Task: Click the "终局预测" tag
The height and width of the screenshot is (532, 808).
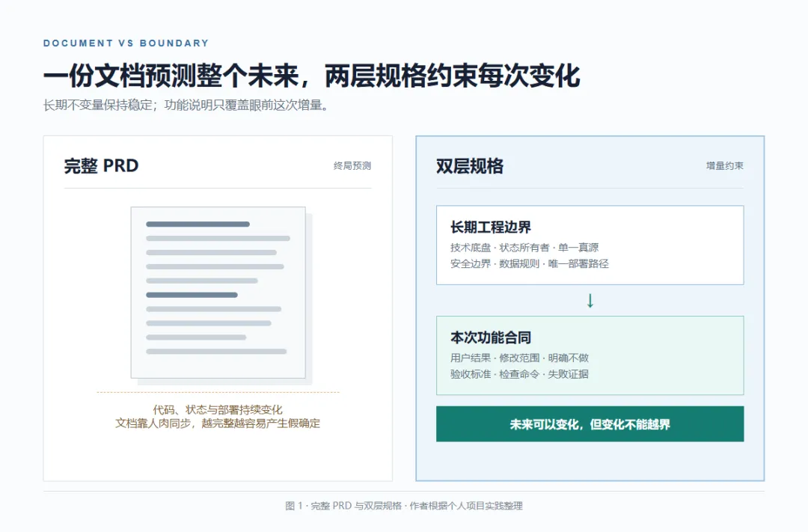Action: [x=352, y=166]
